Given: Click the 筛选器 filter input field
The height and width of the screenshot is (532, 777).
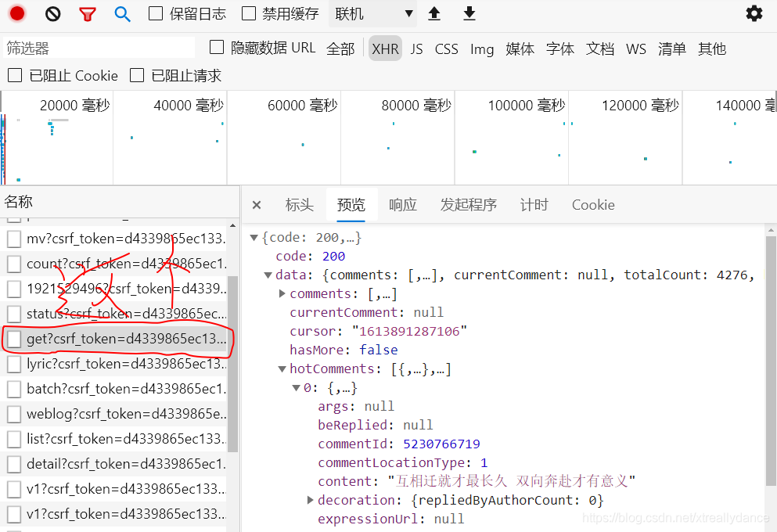Looking at the screenshot, I should (x=99, y=48).
